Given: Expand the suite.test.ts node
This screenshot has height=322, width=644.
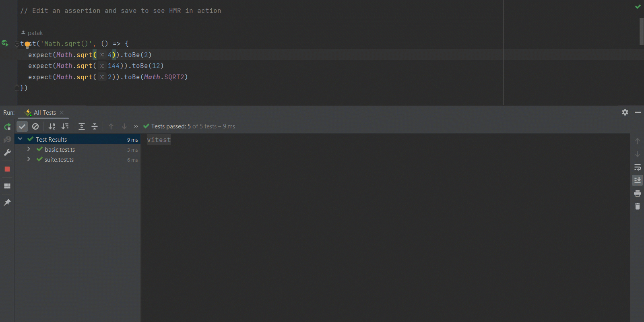Looking at the screenshot, I should tap(29, 159).
